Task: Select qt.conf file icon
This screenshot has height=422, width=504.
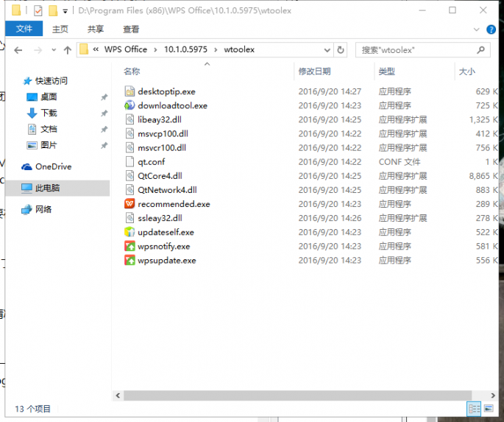Action: [x=129, y=161]
